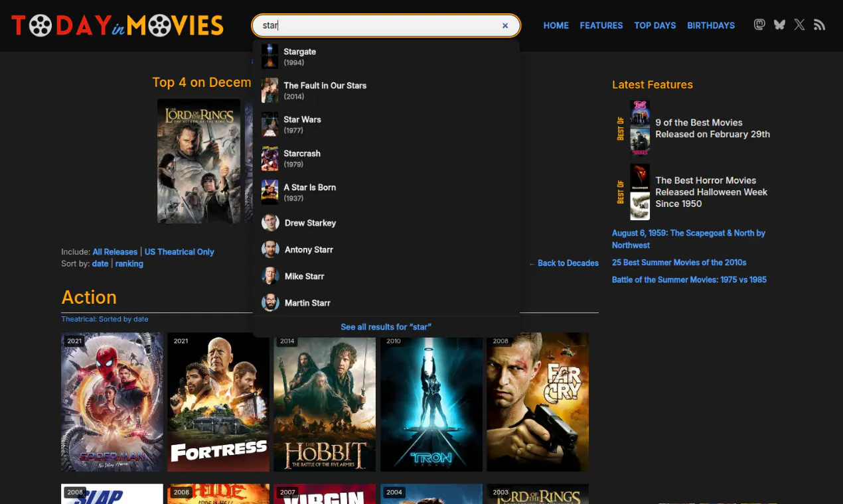Open the Far Cry 2008 poster
Viewport: 843px width, 504px height.
[x=538, y=402]
